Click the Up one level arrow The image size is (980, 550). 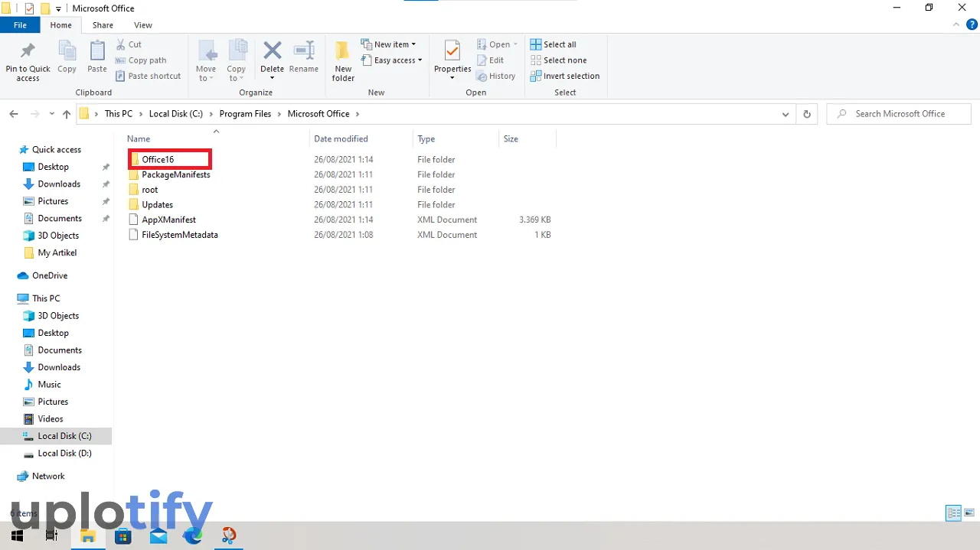pos(67,114)
